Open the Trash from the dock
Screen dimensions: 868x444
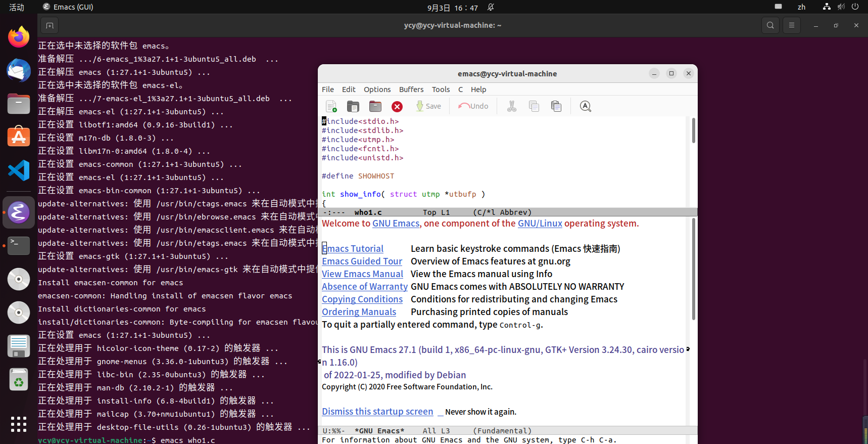(19, 379)
